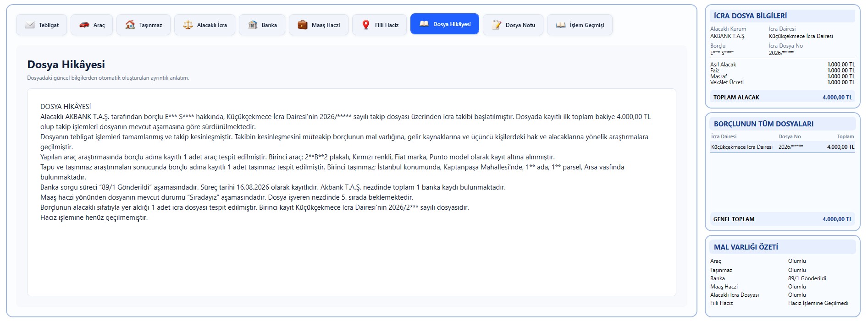Click the house icon for Taşınmaz
868x321 pixels.
tap(130, 25)
